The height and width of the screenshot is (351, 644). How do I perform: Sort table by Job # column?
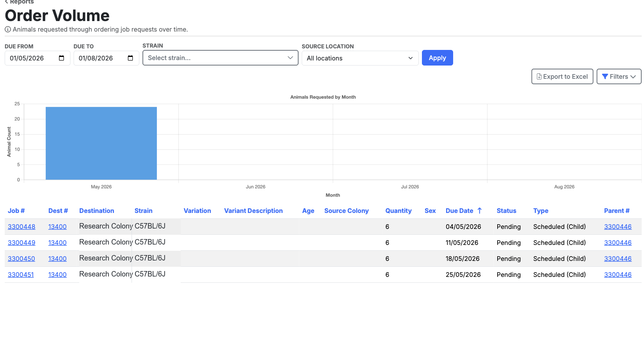click(x=16, y=211)
